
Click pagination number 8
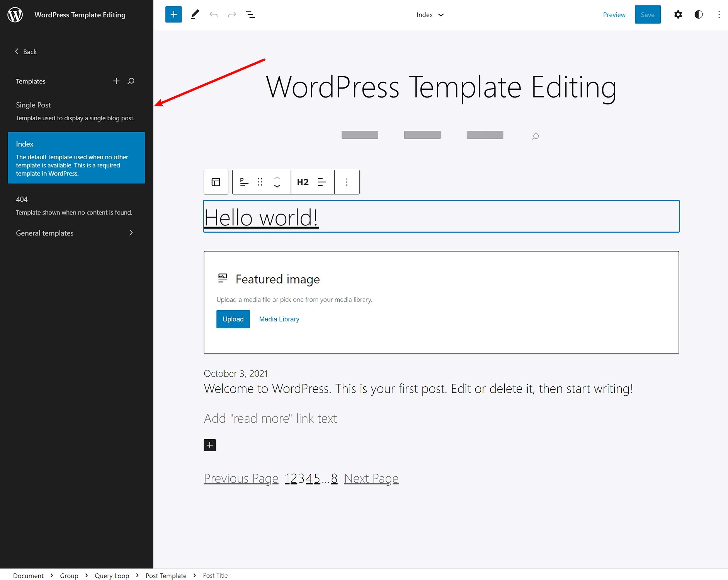point(334,478)
